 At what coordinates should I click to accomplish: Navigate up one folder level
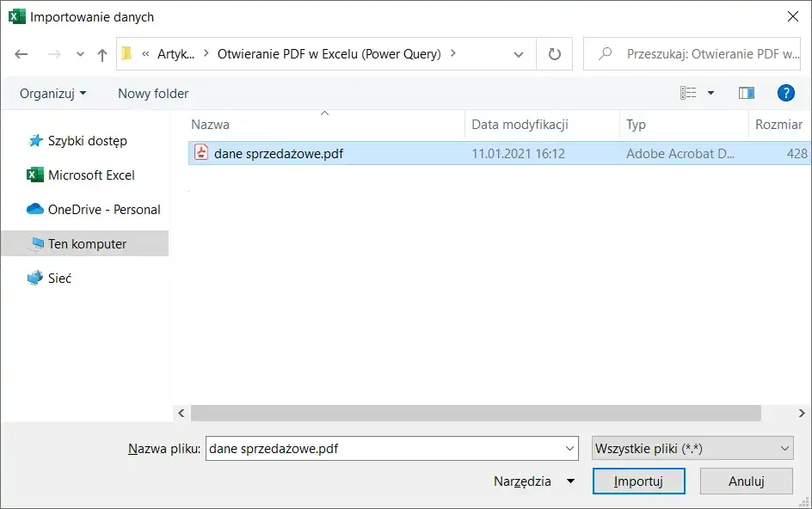coord(101,53)
